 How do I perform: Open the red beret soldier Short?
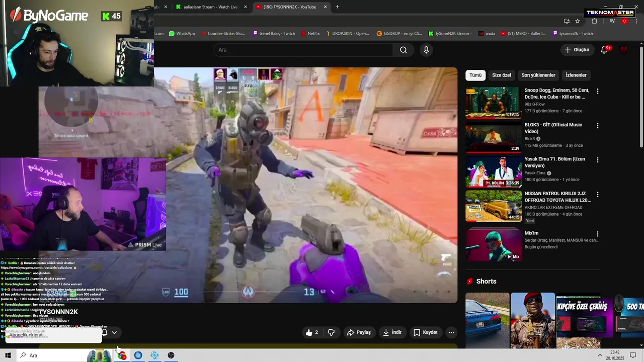click(x=533, y=321)
